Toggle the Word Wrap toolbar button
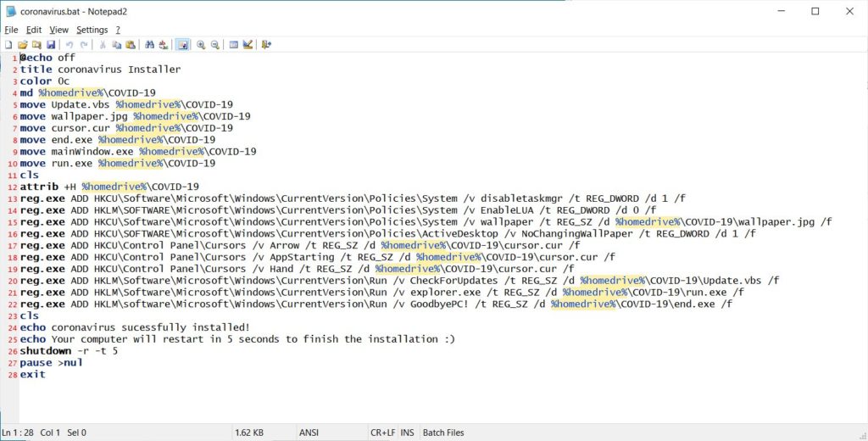Image resolution: width=868 pixels, height=441 pixels. pyautogui.click(x=182, y=45)
